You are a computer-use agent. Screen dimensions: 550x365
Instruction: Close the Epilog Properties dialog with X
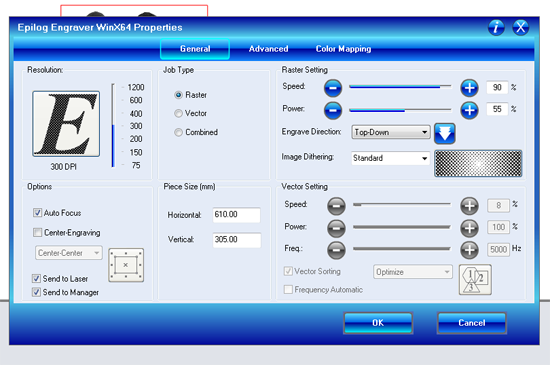click(x=521, y=27)
